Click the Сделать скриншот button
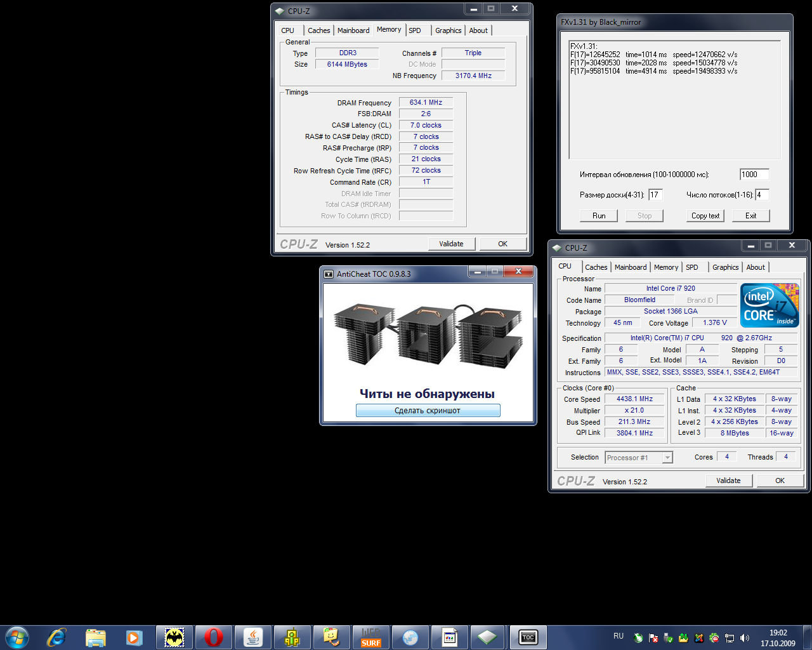Screen dimensions: 812x650 pyautogui.click(x=428, y=411)
